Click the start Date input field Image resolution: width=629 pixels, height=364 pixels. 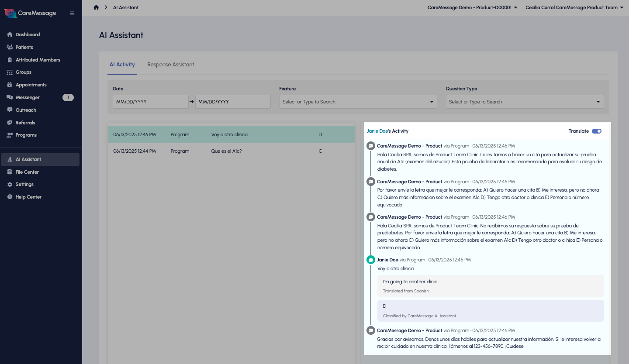pyautogui.click(x=151, y=102)
